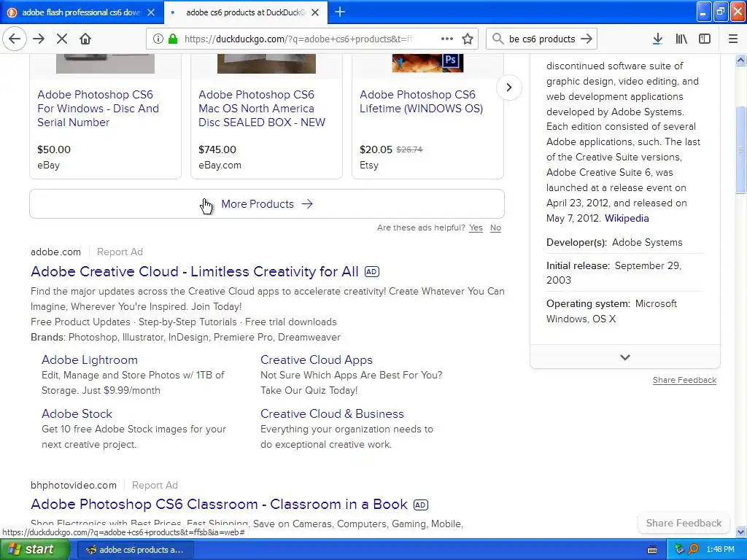Open Creative Cloud & Business sublink
The width and height of the screenshot is (747, 560).
pos(332,413)
